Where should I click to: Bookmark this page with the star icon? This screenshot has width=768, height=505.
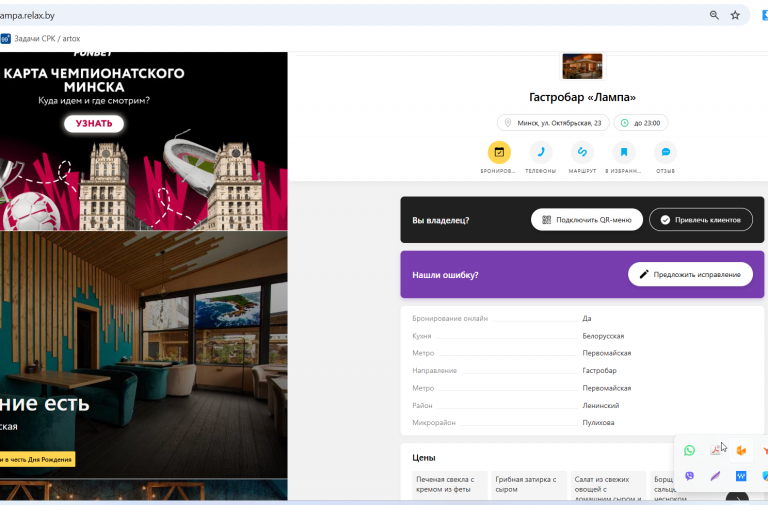[x=735, y=15]
